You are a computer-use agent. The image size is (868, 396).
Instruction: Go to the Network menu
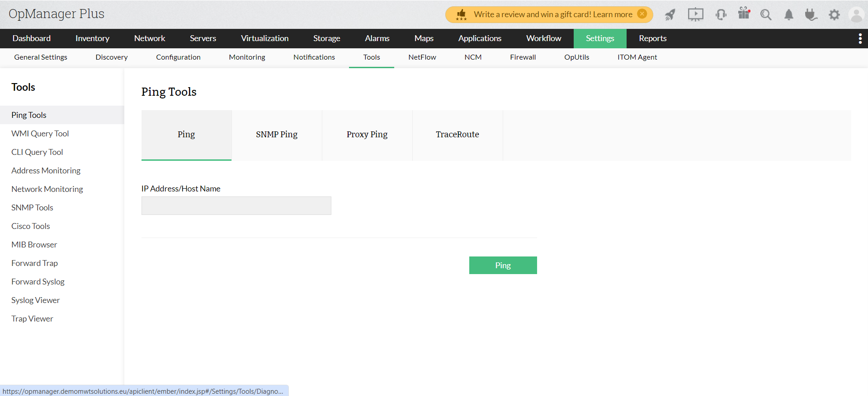tap(150, 38)
